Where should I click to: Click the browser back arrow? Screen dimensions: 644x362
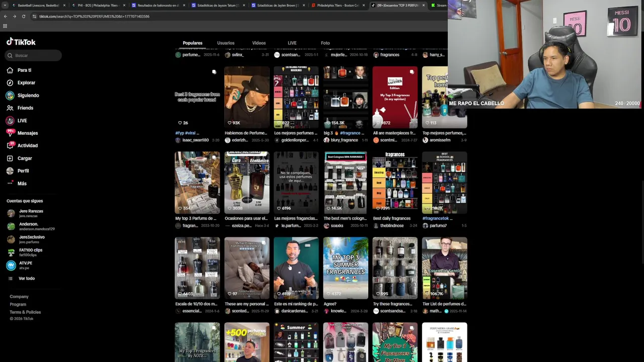[x=6, y=17]
